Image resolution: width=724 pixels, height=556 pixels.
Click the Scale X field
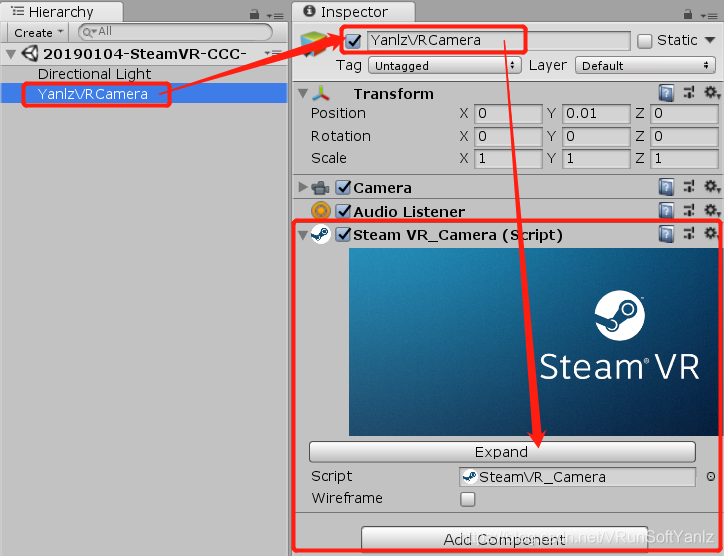tap(508, 159)
